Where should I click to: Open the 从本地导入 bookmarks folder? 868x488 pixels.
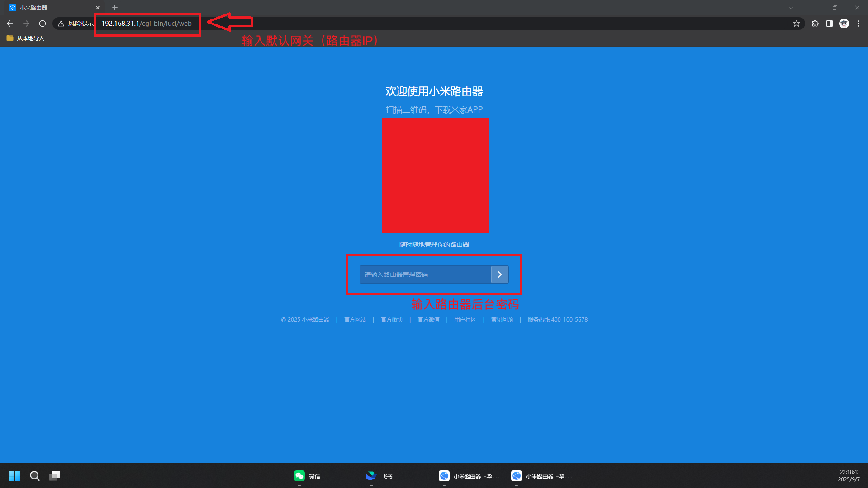[26, 38]
